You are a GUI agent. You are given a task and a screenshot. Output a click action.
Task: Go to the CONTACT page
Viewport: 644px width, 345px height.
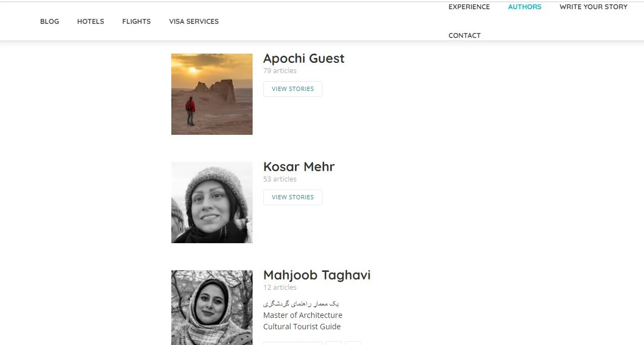(465, 36)
